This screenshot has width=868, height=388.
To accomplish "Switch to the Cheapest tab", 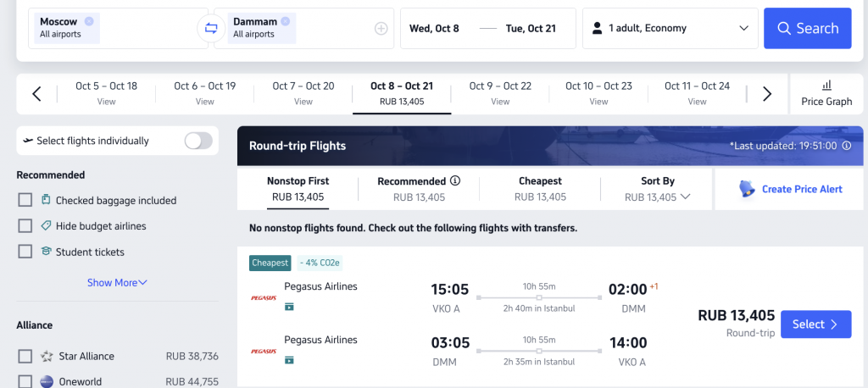I will (x=540, y=189).
